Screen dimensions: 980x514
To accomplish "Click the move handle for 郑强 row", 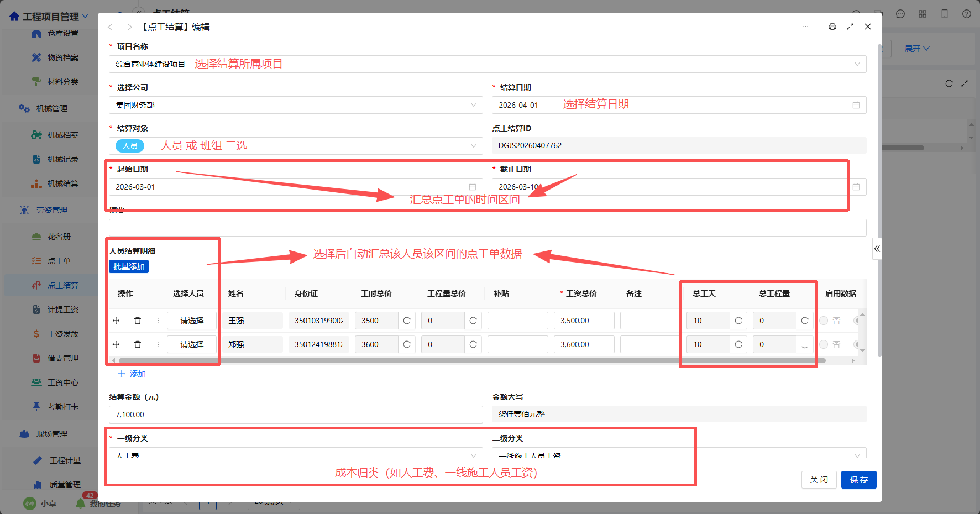I will (x=116, y=344).
